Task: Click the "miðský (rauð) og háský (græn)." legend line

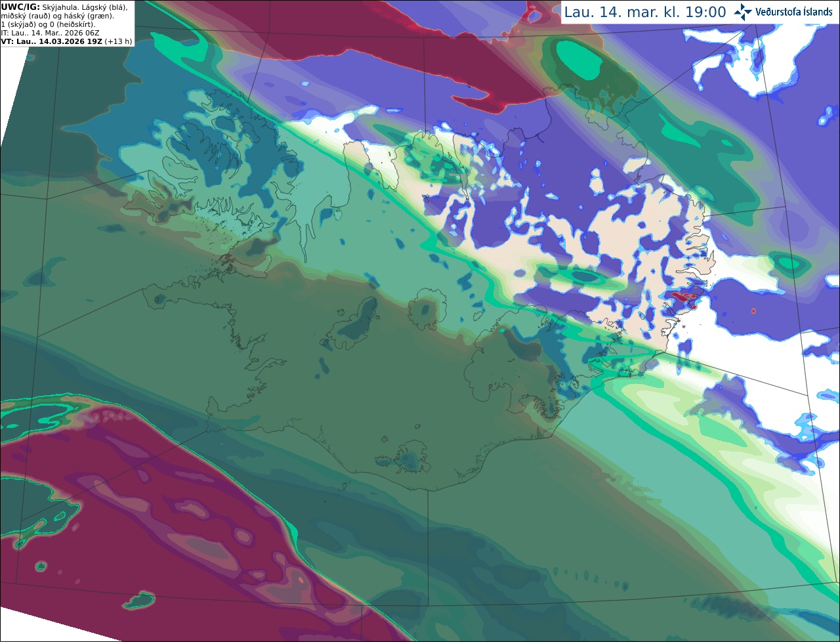Action: 56,15
